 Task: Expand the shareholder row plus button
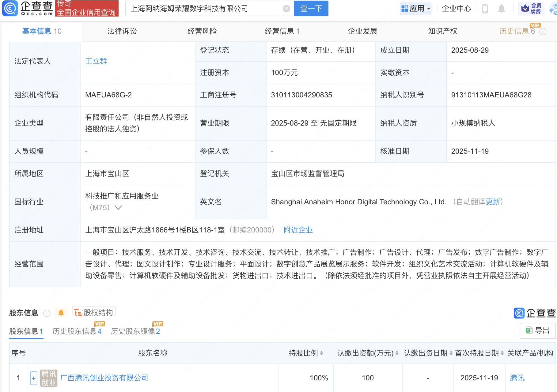[x=34, y=378]
